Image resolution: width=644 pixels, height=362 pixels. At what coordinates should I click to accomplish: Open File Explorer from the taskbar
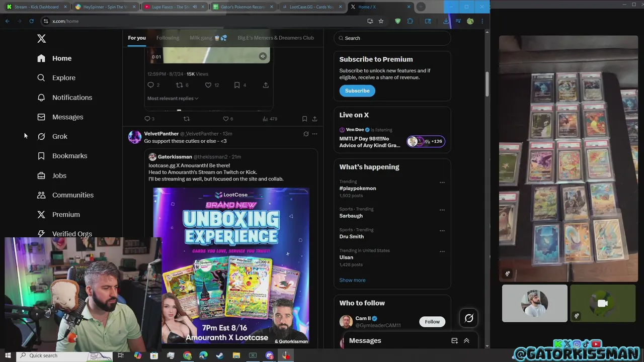tap(236, 355)
